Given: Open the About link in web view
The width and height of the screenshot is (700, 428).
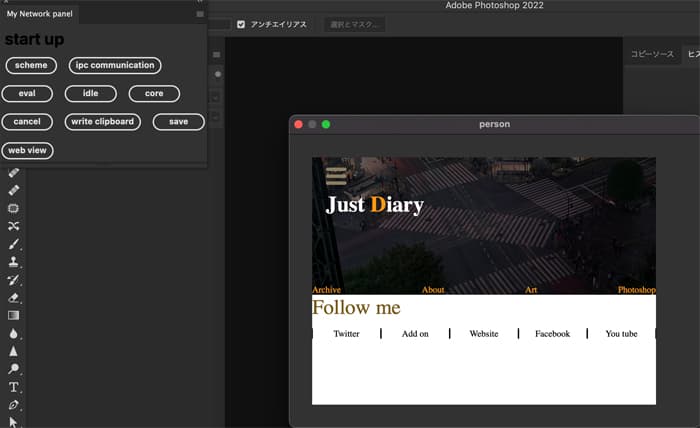Looking at the screenshot, I should pos(433,290).
